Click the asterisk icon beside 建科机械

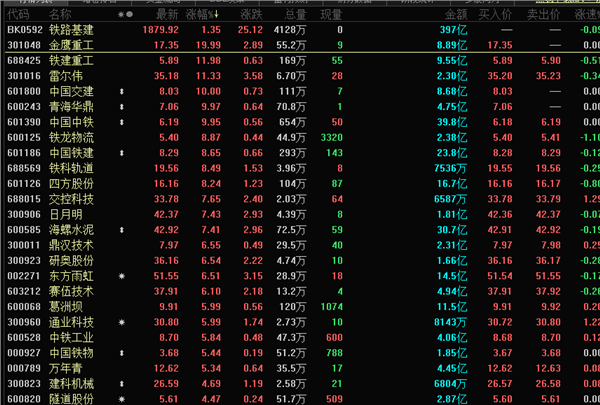click(x=122, y=384)
